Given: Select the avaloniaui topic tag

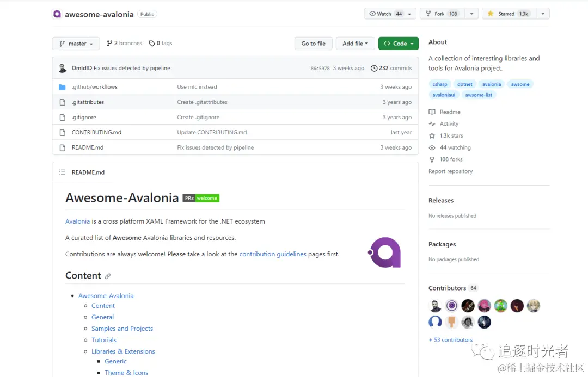Looking at the screenshot, I should pyautogui.click(x=444, y=95).
